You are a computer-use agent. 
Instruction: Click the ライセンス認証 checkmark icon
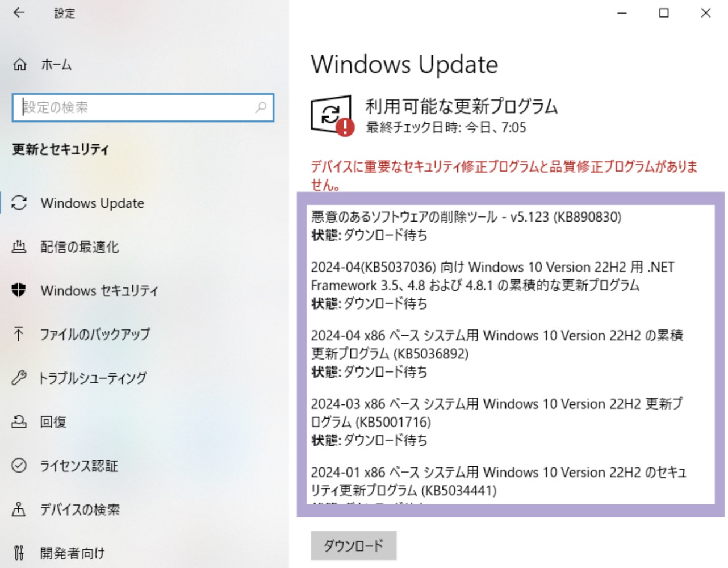pyautogui.click(x=19, y=466)
